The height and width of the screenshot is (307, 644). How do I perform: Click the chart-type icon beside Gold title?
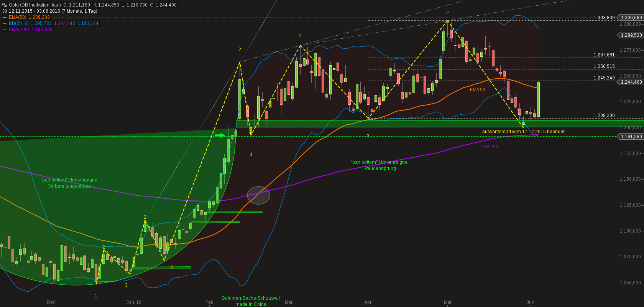point(5,5)
